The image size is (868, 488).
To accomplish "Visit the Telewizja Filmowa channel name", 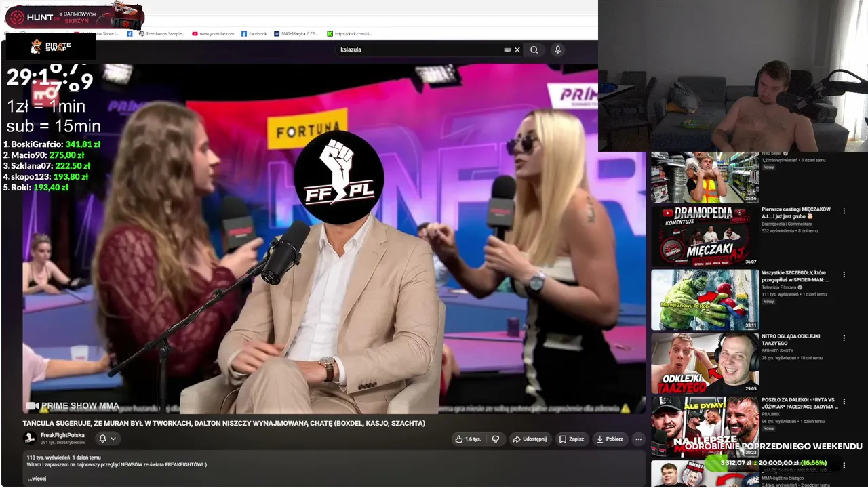I will tap(778, 287).
